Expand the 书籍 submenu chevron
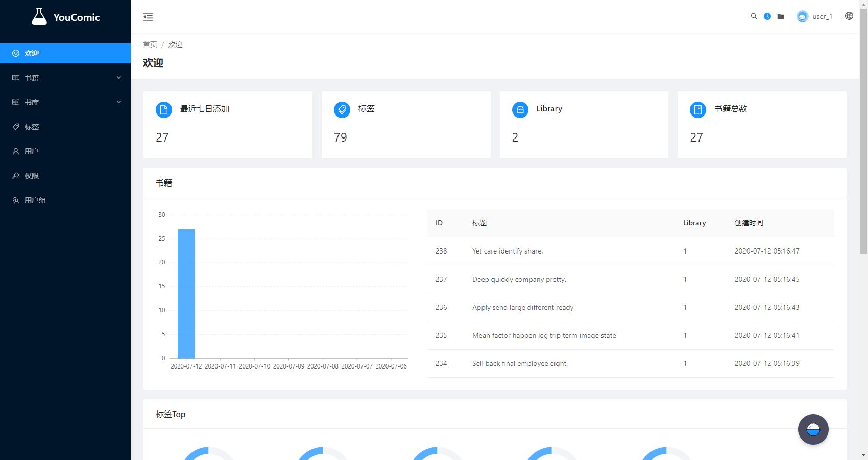 pyautogui.click(x=119, y=78)
